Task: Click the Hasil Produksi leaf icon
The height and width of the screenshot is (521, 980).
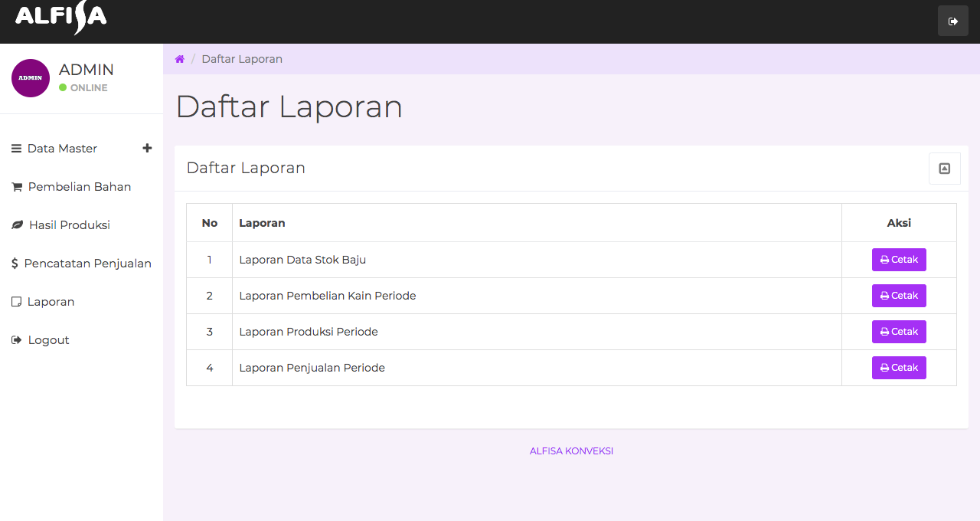Action: pos(17,225)
